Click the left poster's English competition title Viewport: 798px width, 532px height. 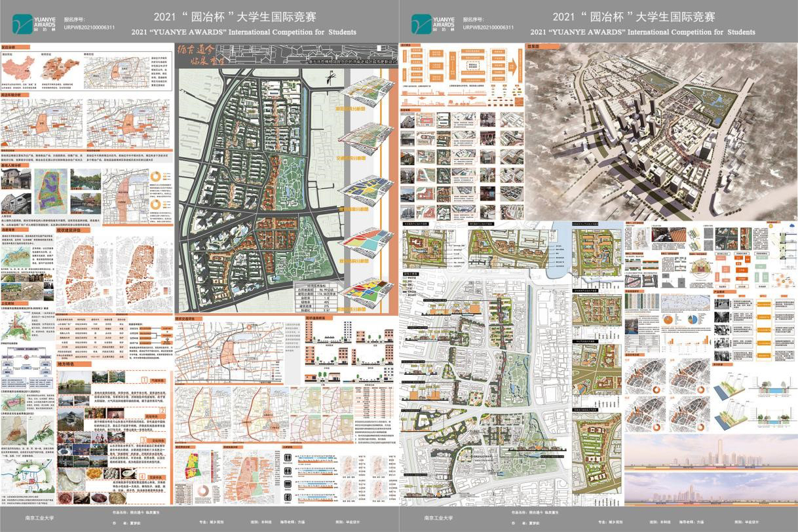(x=244, y=31)
